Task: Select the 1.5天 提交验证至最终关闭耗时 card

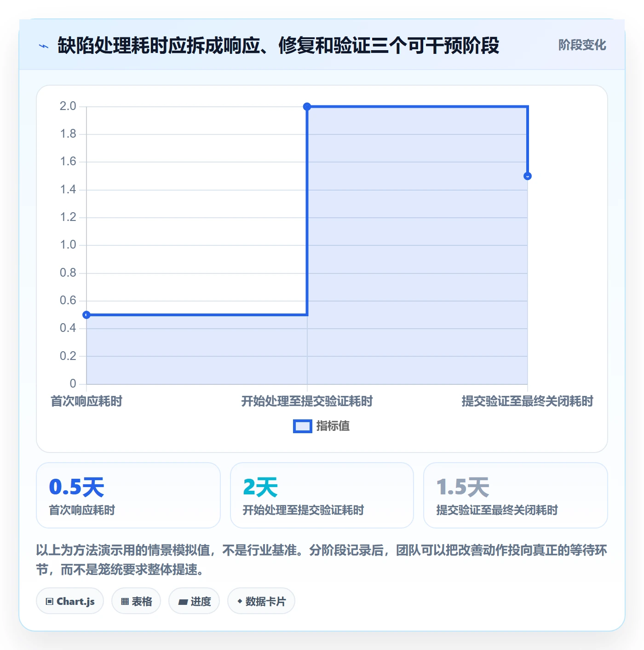Action: click(516, 495)
